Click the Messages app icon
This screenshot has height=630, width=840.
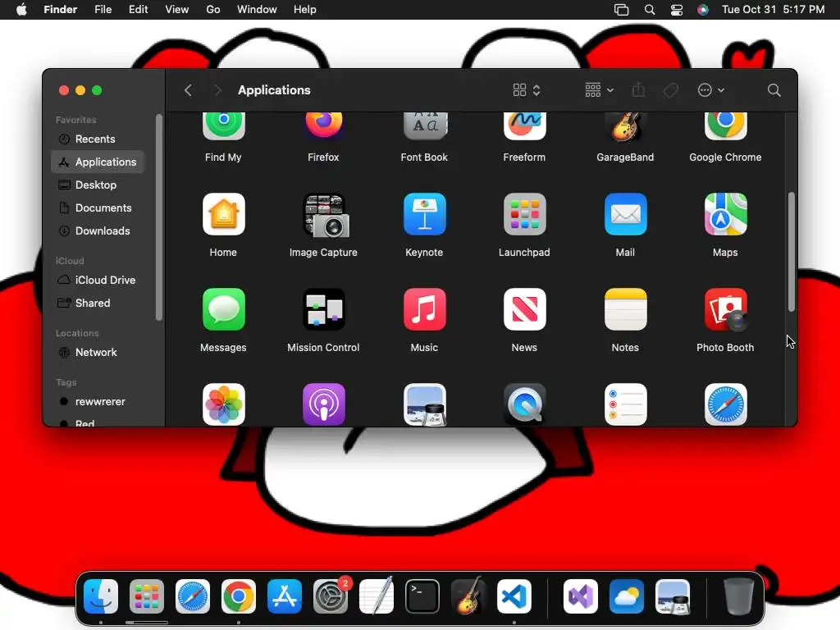click(x=223, y=309)
